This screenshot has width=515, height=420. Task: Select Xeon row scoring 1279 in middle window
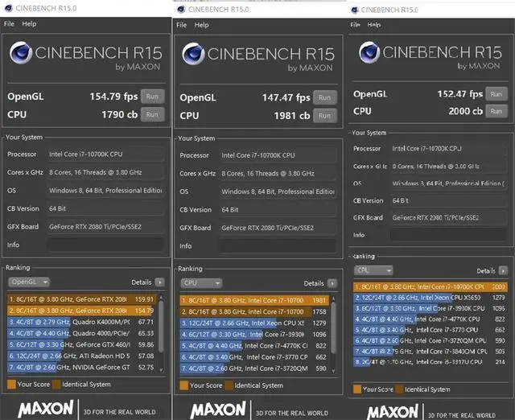pos(253,323)
